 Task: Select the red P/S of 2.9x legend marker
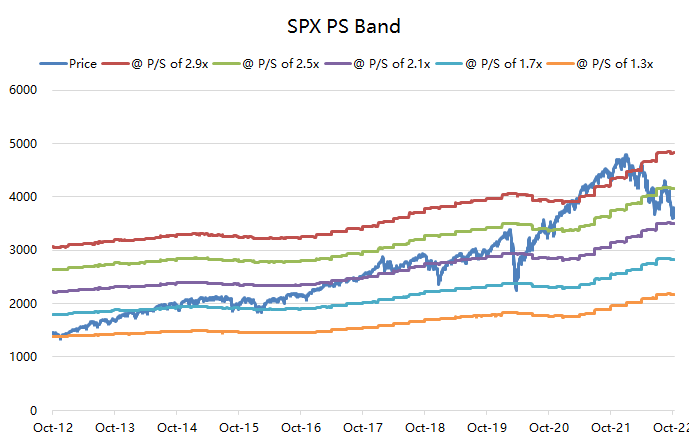tap(116, 64)
